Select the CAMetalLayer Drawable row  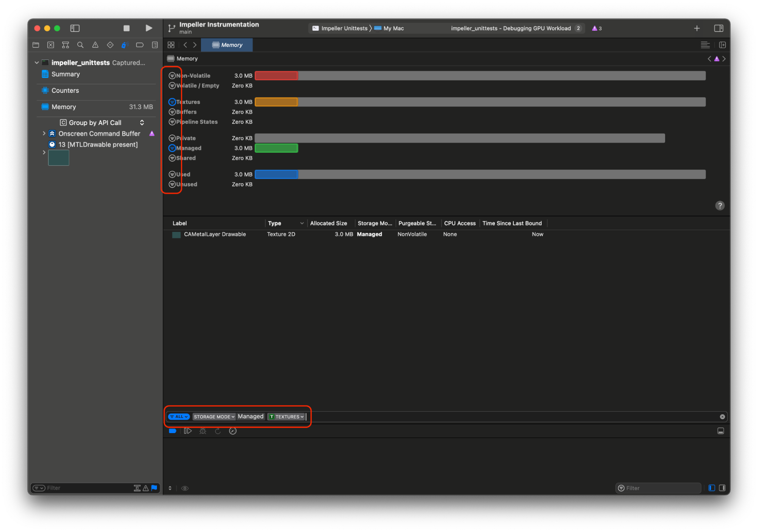click(x=446, y=234)
